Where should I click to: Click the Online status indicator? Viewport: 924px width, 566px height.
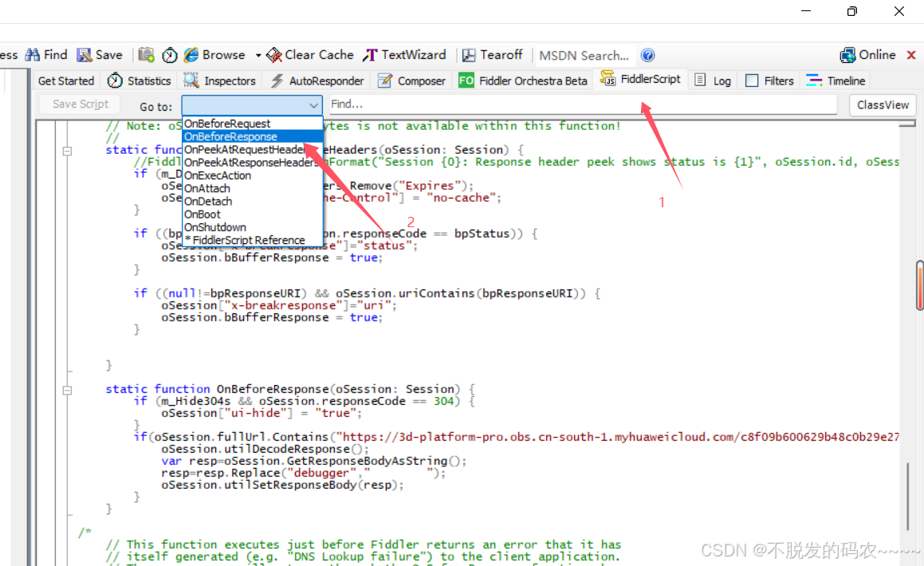point(868,55)
